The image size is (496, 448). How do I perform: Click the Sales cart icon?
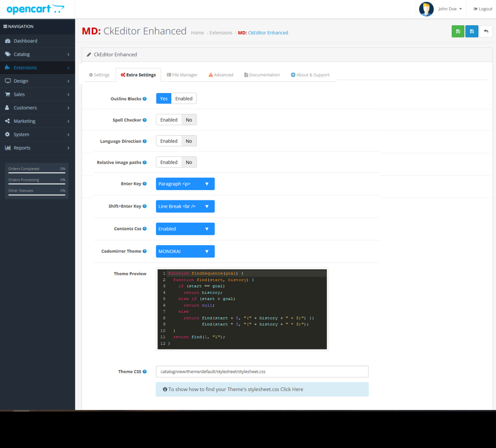click(x=8, y=94)
